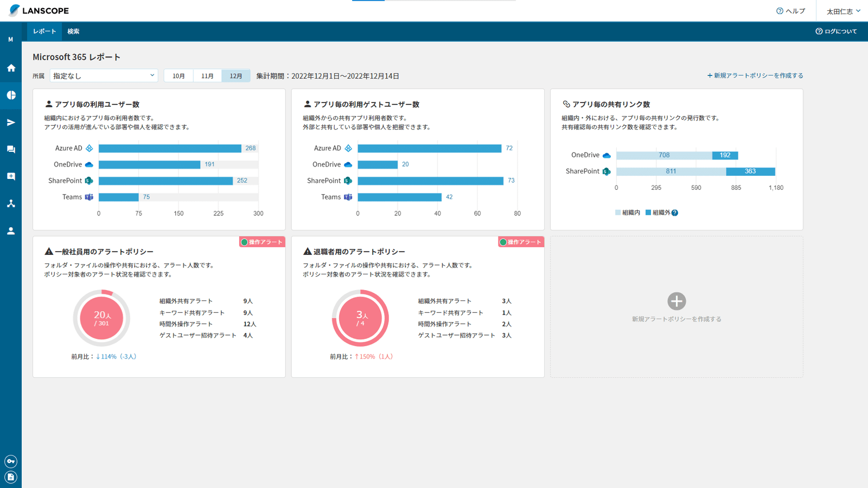Screen dimensions: 868x488
Task: Click the add-message sidebar icon
Action: (11, 176)
